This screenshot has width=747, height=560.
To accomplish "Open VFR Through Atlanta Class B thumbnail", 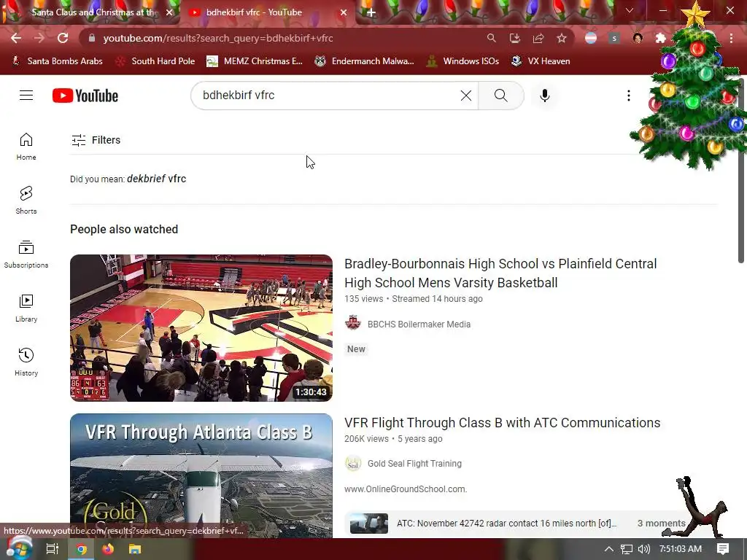I will point(201,475).
